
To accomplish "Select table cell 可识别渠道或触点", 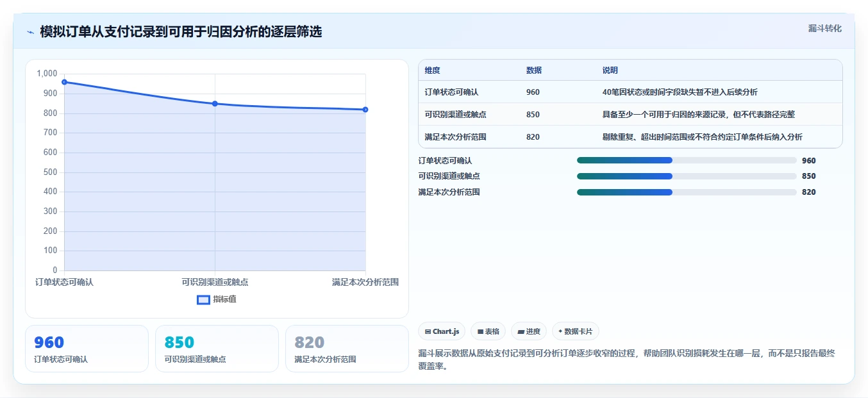I will coord(455,115).
